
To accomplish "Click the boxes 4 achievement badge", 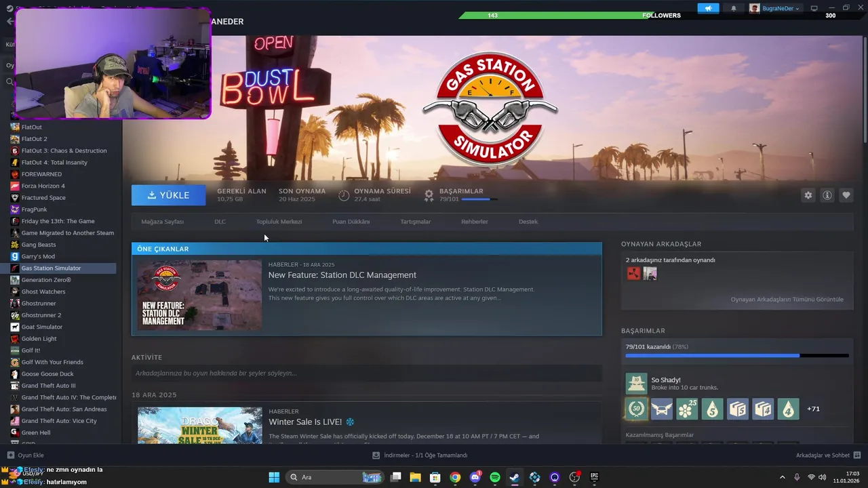I will tap(763, 409).
